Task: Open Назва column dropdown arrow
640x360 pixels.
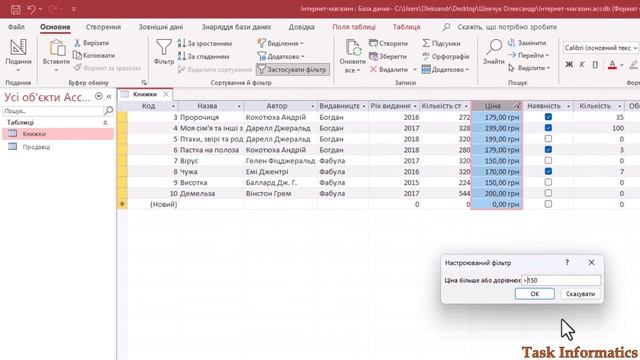Action: point(239,106)
